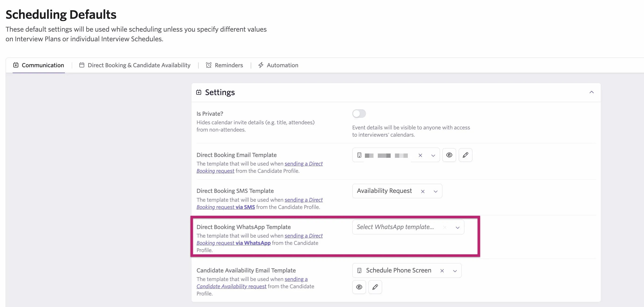The image size is (644, 307).
Task: Edit the Direct Booking Email Template
Action: click(x=465, y=155)
